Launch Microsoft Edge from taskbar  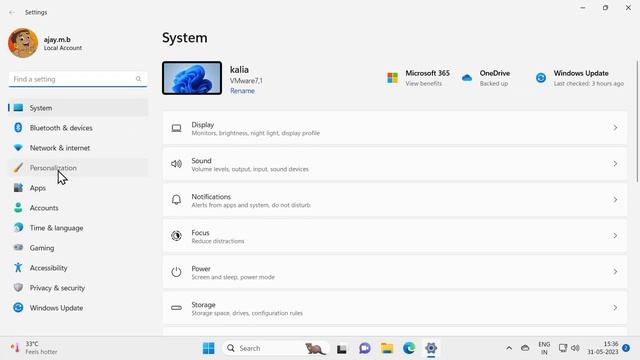409,348
